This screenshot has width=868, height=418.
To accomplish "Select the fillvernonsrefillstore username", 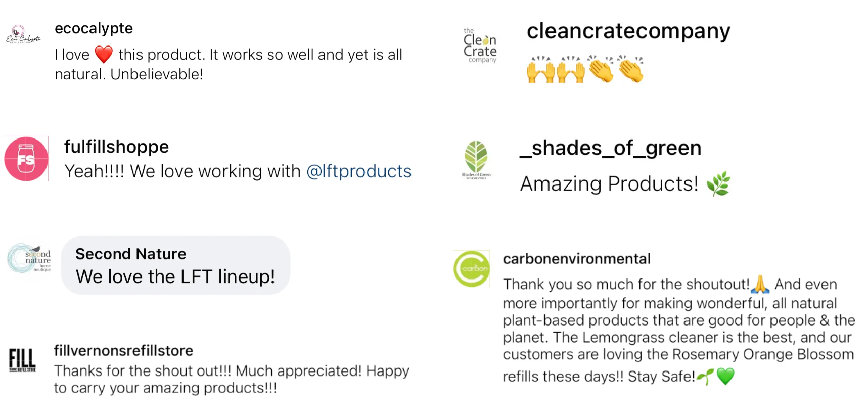I will [123, 350].
